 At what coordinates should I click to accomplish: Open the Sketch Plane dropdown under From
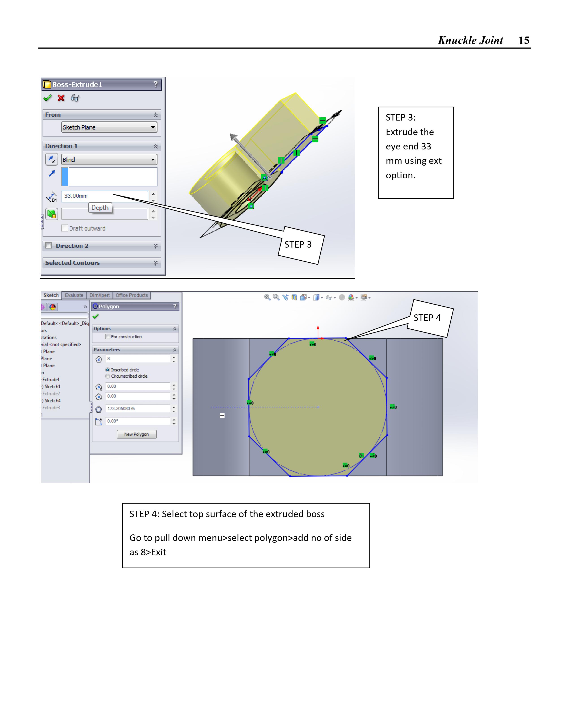click(109, 127)
